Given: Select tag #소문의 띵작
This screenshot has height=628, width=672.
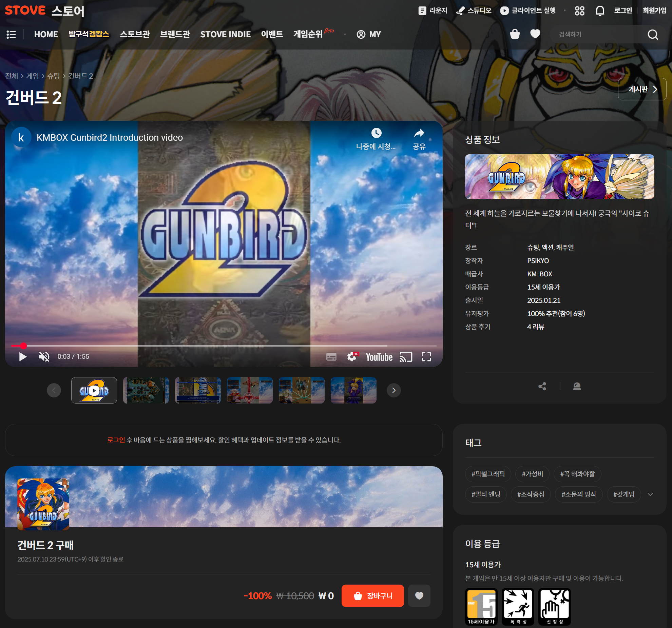Looking at the screenshot, I should pos(578,494).
